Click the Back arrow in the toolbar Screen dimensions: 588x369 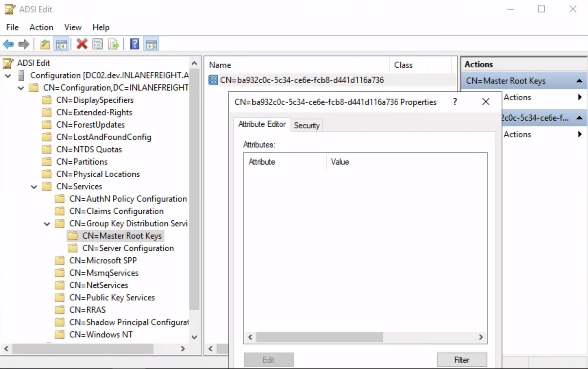click(x=8, y=44)
